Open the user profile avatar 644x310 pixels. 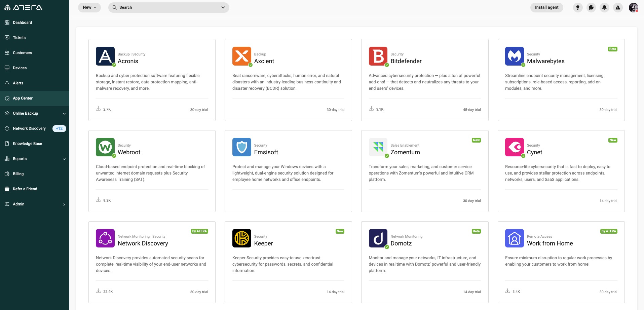(x=633, y=7)
